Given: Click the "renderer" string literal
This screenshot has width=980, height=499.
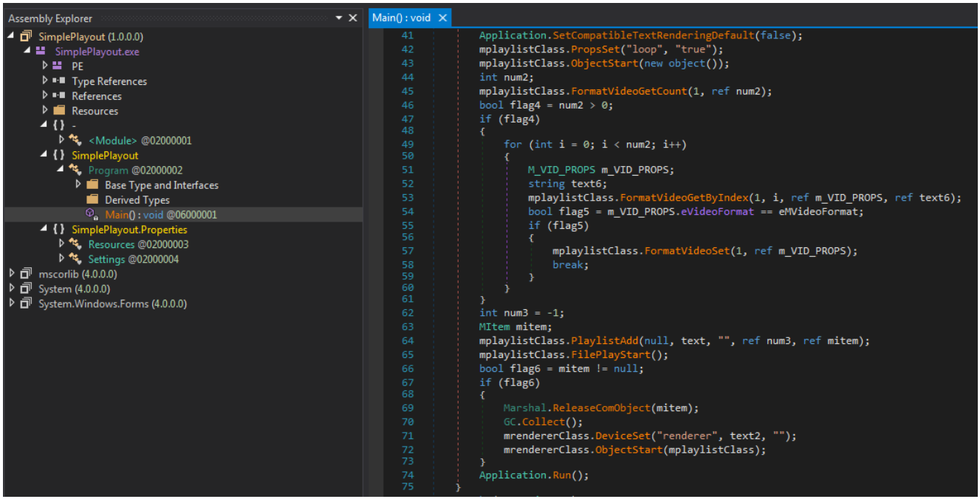Looking at the screenshot, I should pos(687,436).
